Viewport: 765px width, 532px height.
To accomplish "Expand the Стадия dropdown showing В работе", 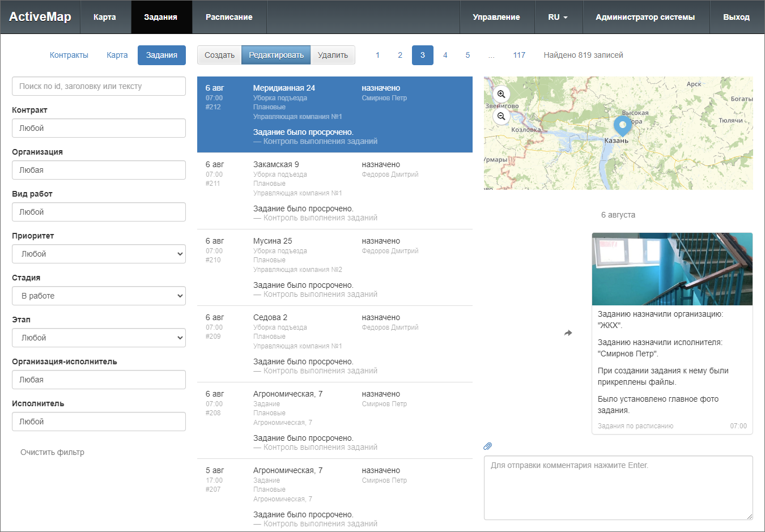I will tap(99, 296).
